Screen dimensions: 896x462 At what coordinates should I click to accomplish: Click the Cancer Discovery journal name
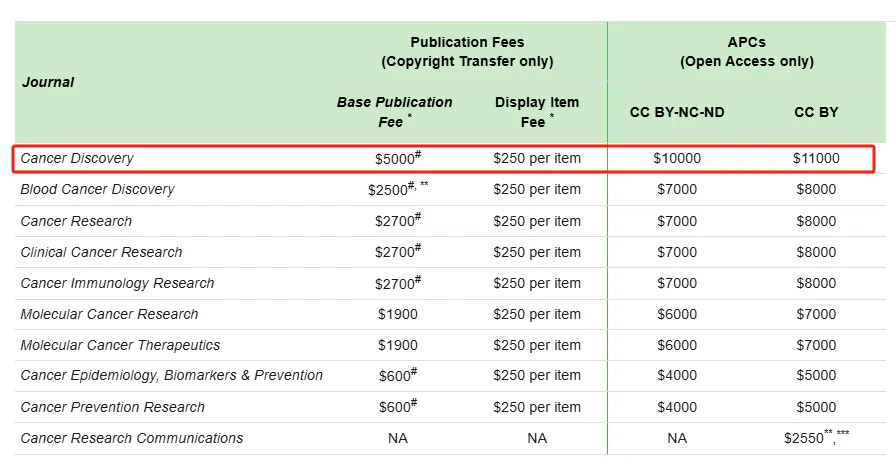(x=77, y=158)
